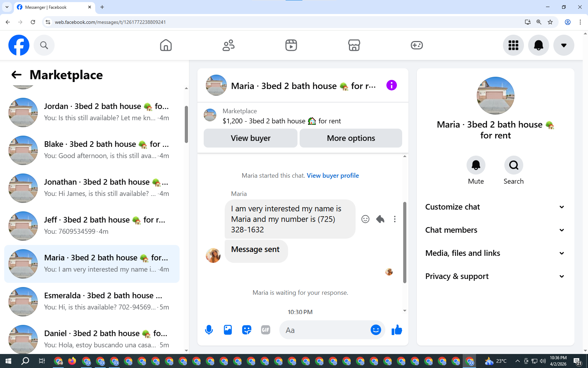This screenshot has height=368, width=588.
Task: Open Blake's conversation
Action: coord(92,150)
